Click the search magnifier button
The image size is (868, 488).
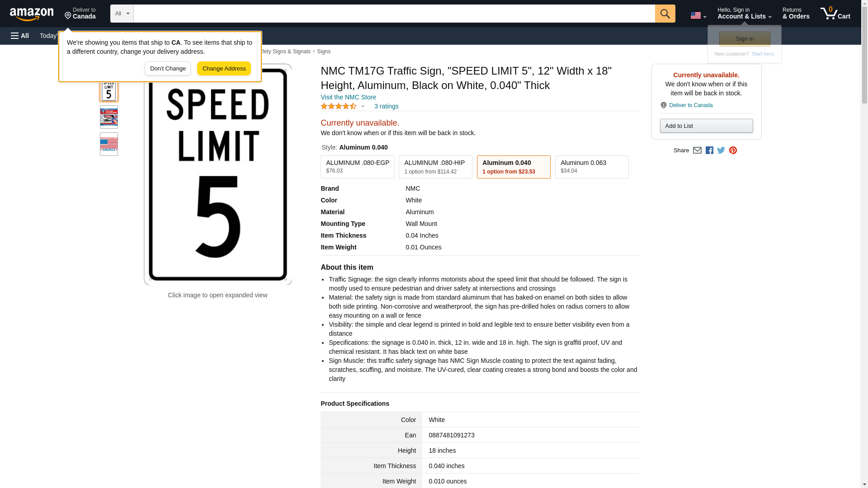(665, 14)
